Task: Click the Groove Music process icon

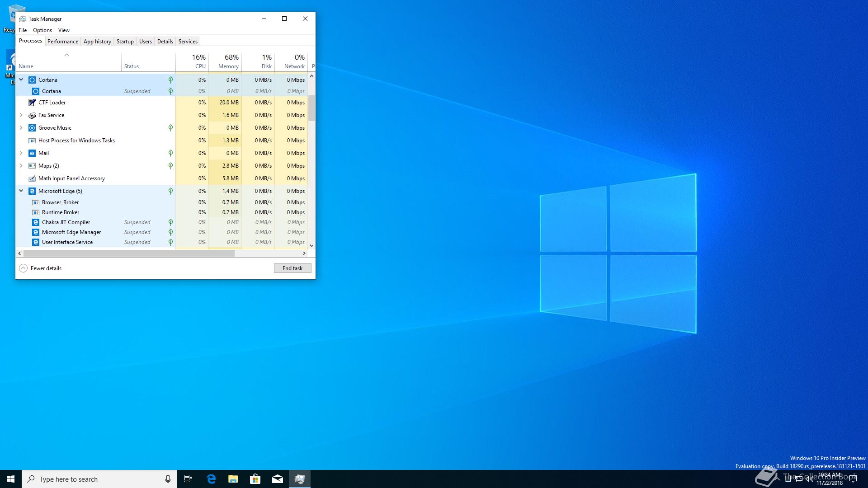Action: pos(32,128)
